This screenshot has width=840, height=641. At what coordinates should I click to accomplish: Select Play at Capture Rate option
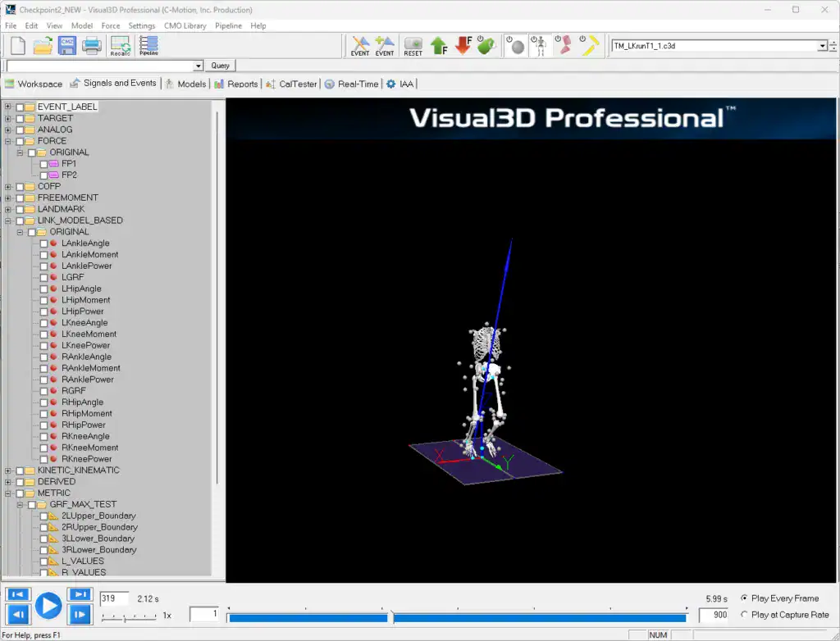pyautogui.click(x=744, y=615)
